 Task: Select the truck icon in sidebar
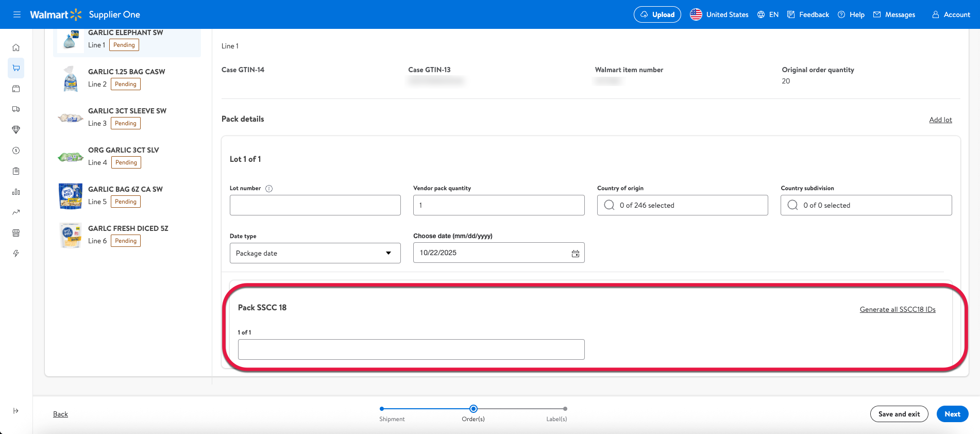[16, 109]
